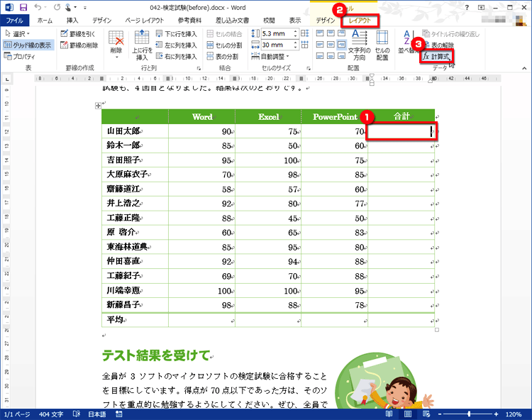The width and height of the screenshot is (532, 420).
Task: Switch to Print Layout view in status bar
Action: [x=408, y=414]
